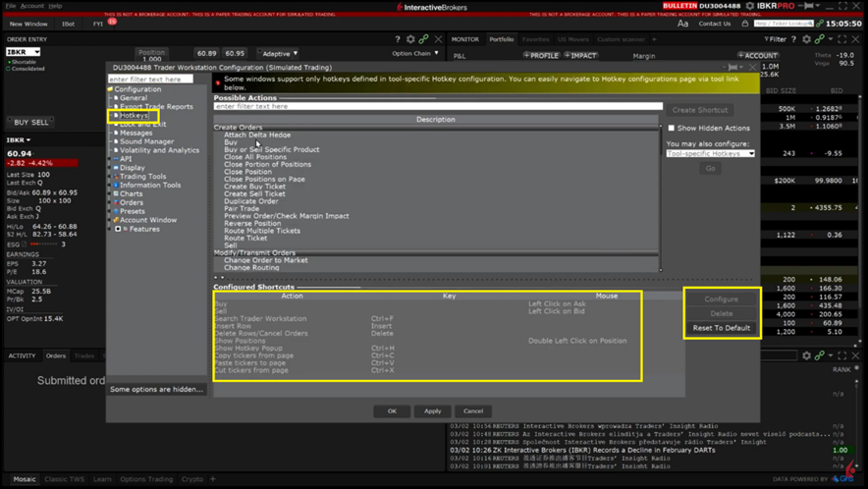The image size is (868, 489).
Task: Click the Monitor panel settings gear icon
Action: (x=806, y=39)
